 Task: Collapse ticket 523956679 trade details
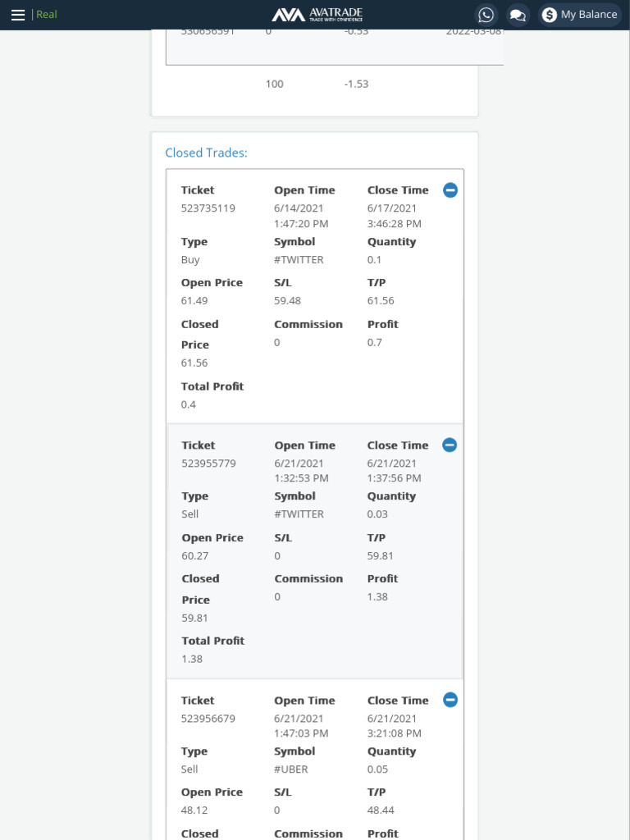point(450,700)
